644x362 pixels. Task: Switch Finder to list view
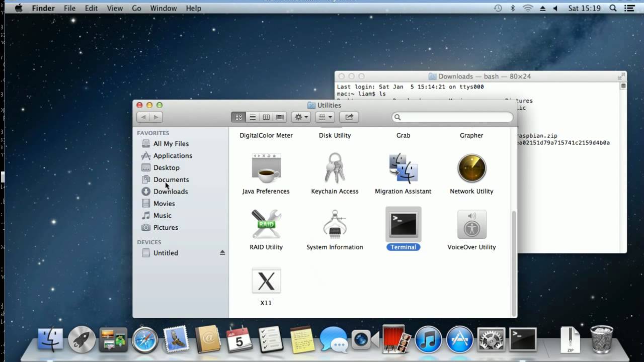coord(253,117)
